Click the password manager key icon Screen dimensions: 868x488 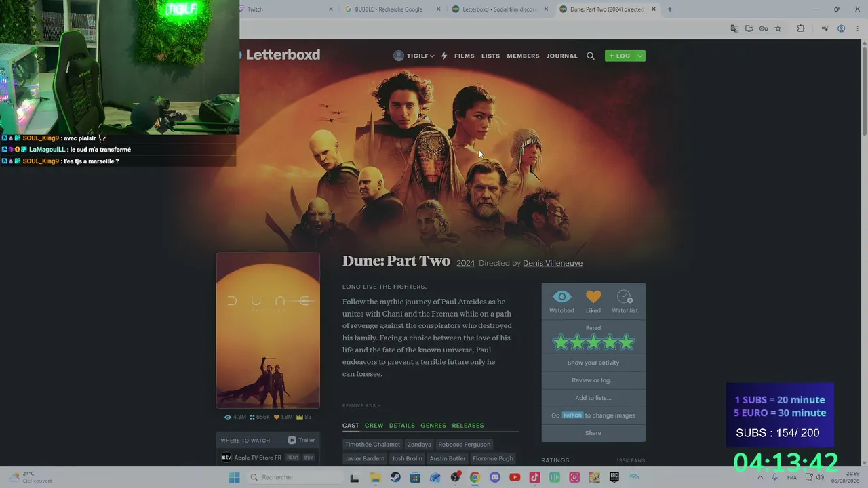(764, 28)
